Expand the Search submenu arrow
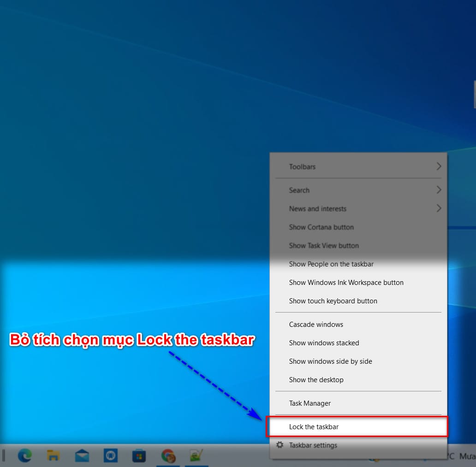 click(x=439, y=190)
